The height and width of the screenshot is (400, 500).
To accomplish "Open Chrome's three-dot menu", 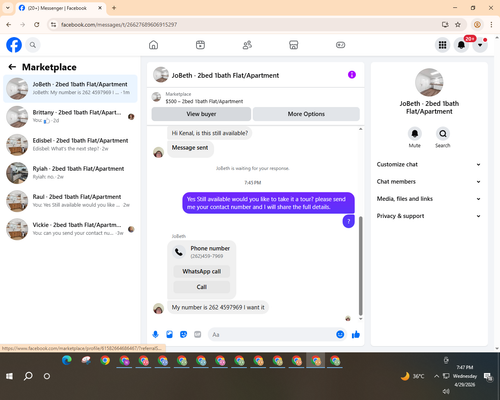I will [491, 24].
